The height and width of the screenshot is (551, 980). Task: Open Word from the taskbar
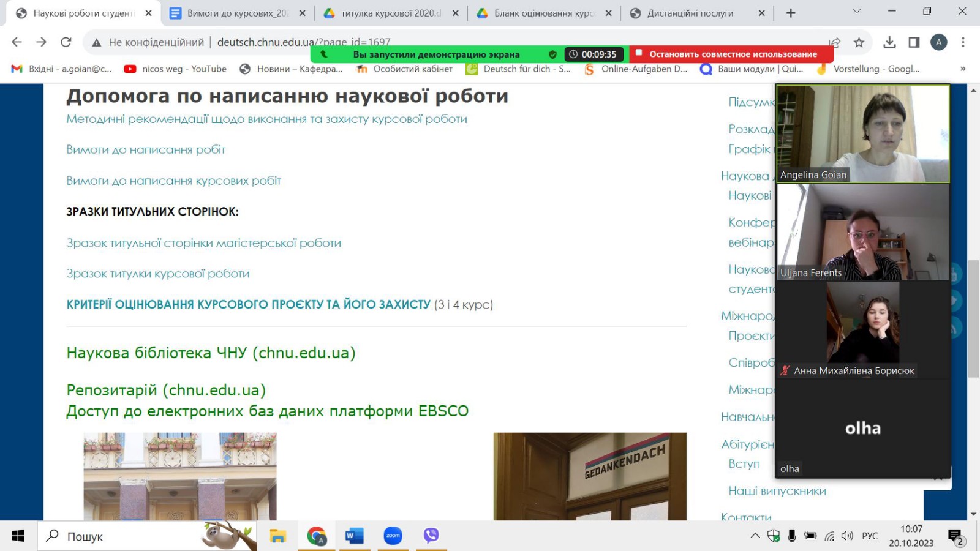tap(355, 536)
